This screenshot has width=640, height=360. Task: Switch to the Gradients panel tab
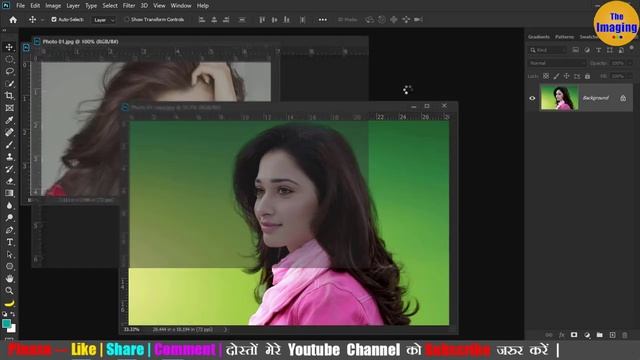[x=539, y=37]
